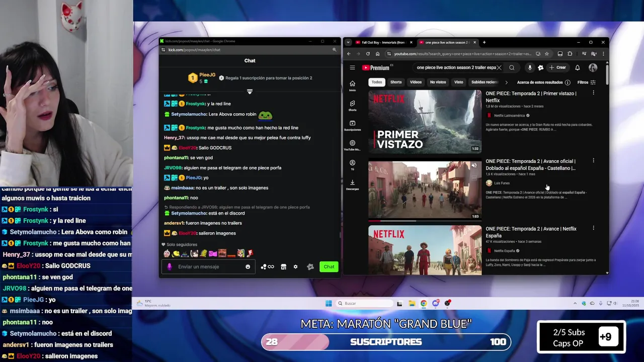Go back in YouTube Chrome window
The image size is (644, 362).
click(x=349, y=54)
